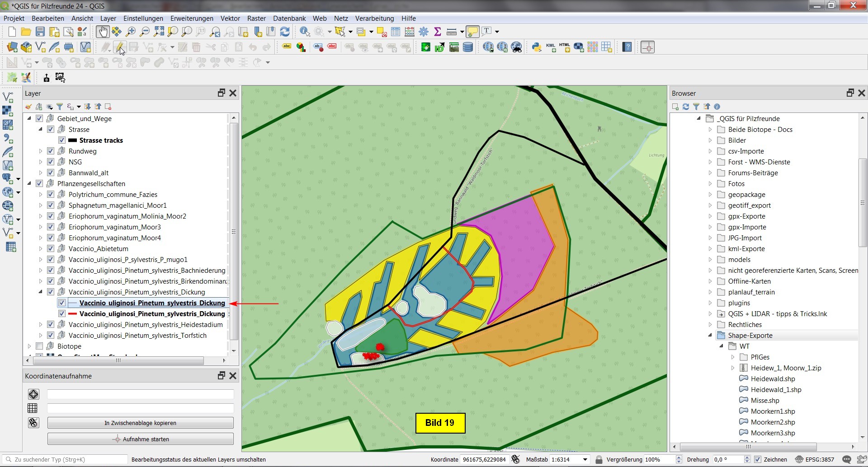Click the Toggle Editing pencil icon

point(119,47)
